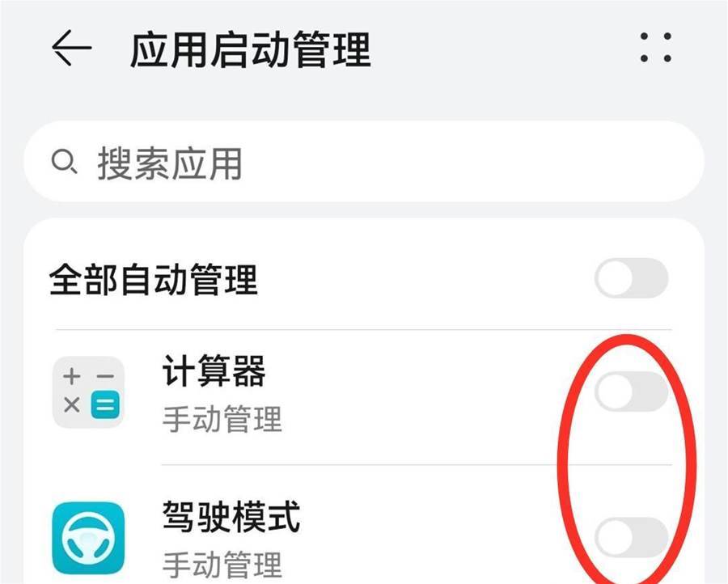The width and height of the screenshot is (728, 584).
Task: Tap 手动管理 under 驾驶模式
Action: pos(222,565)
